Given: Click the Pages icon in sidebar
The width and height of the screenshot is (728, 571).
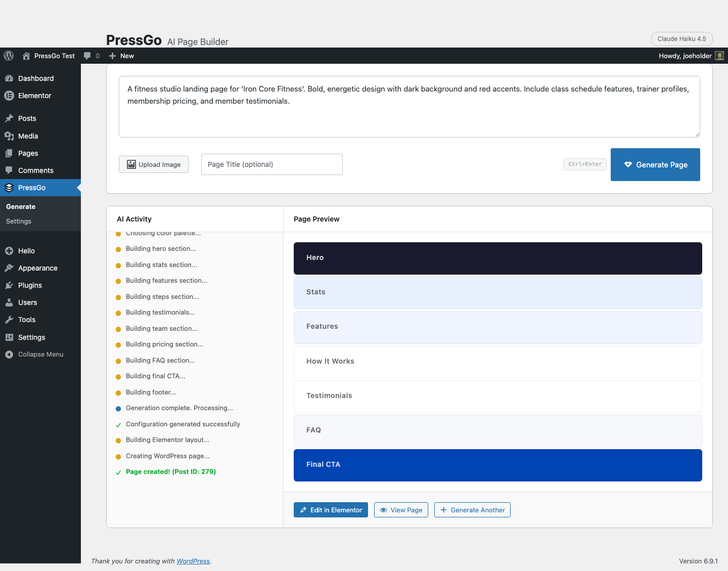Looking at the screenshot, I should click(9, 153).
